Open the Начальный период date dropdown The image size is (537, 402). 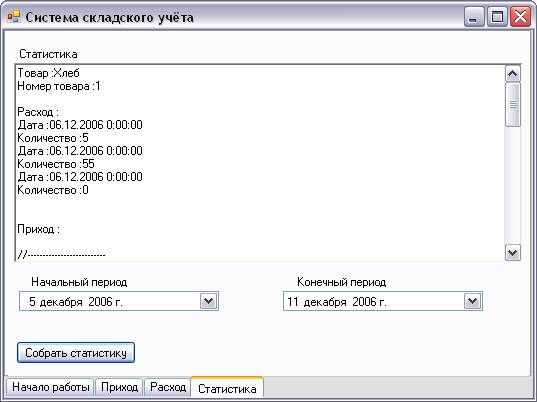tap(209, 301)
